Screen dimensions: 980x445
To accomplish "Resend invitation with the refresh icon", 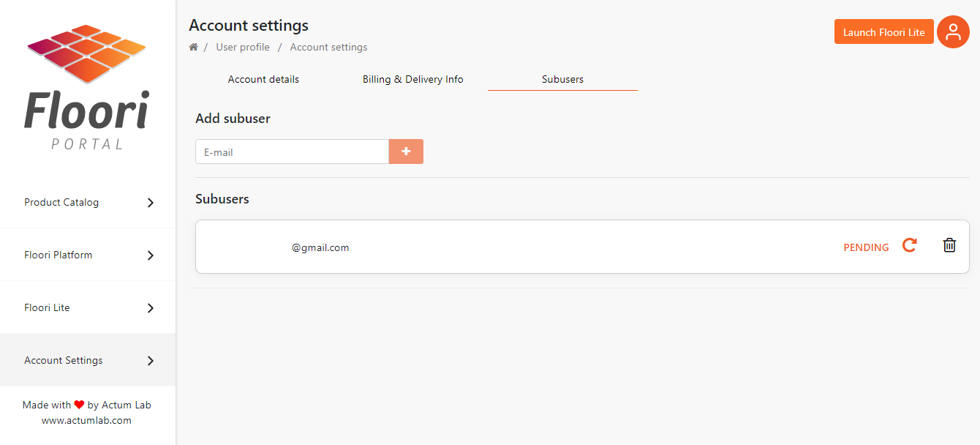I will click(x=909, y=245).
